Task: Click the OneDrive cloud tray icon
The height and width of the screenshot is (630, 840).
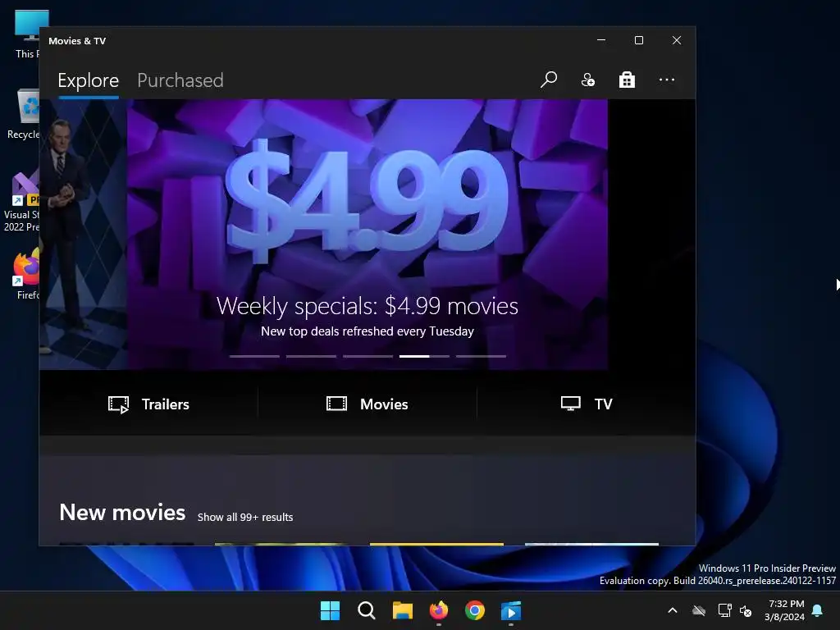Action: 699,610
